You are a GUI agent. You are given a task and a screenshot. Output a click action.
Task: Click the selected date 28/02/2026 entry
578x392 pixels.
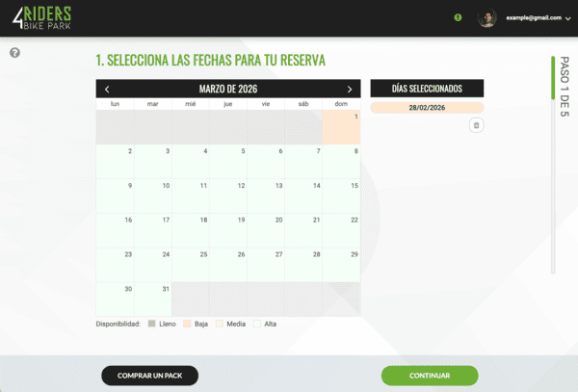click(427, 109)
